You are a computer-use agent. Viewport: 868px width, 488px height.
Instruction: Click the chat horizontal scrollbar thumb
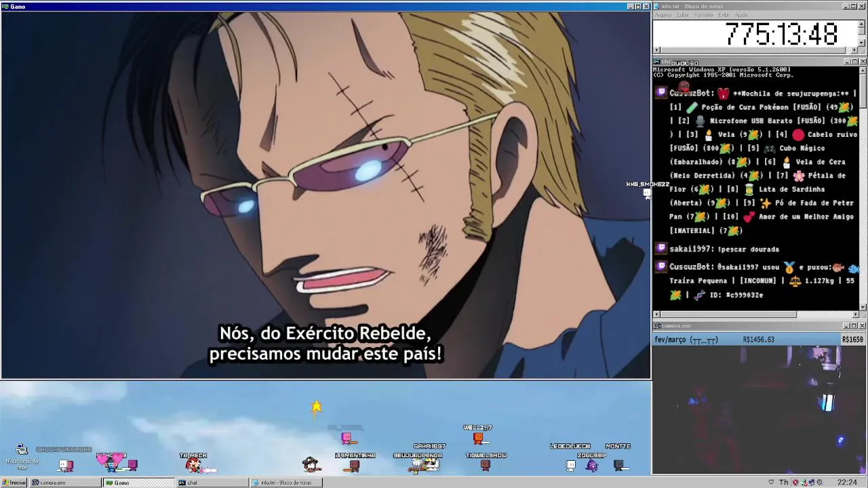pos(728,314)
